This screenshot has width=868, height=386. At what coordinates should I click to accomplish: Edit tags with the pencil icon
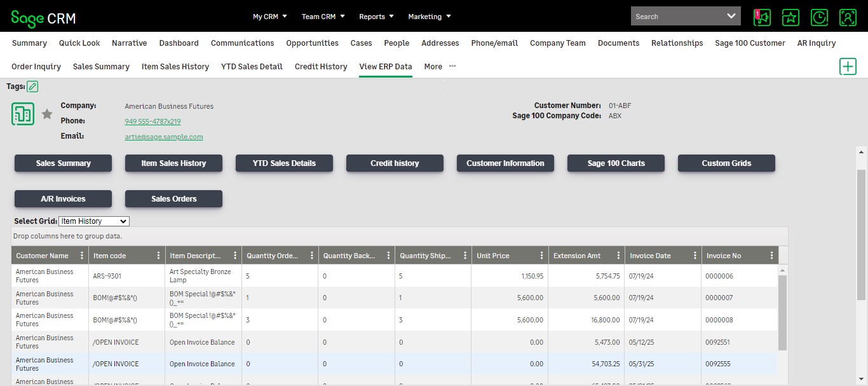click(x=32, y=86)
